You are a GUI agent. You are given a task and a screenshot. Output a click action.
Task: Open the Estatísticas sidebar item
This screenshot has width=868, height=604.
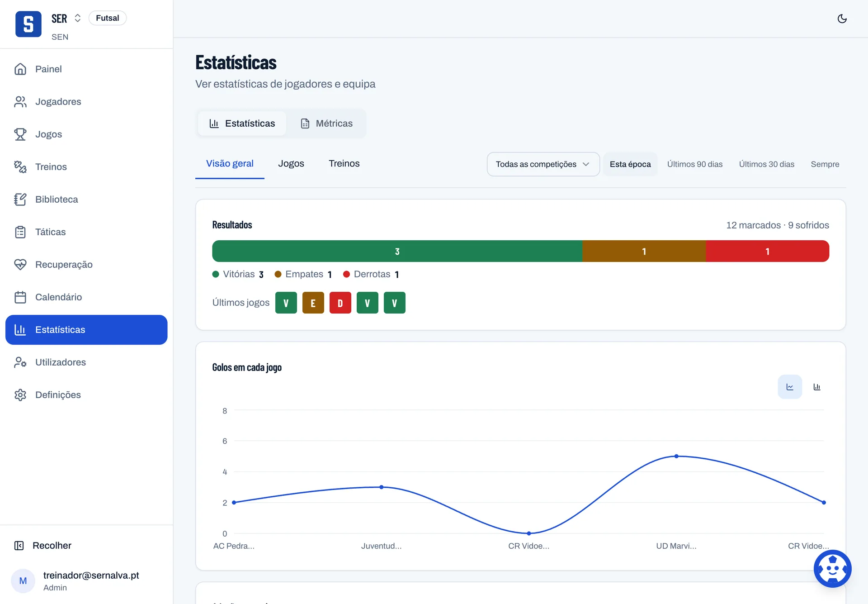click(86, 330)
